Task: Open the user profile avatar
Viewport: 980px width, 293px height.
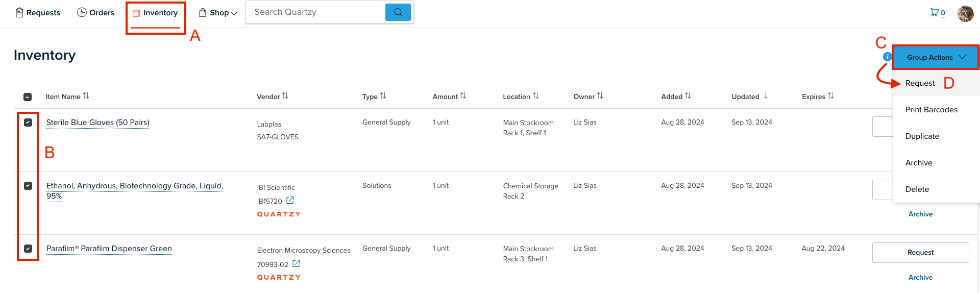Action: 965,13
